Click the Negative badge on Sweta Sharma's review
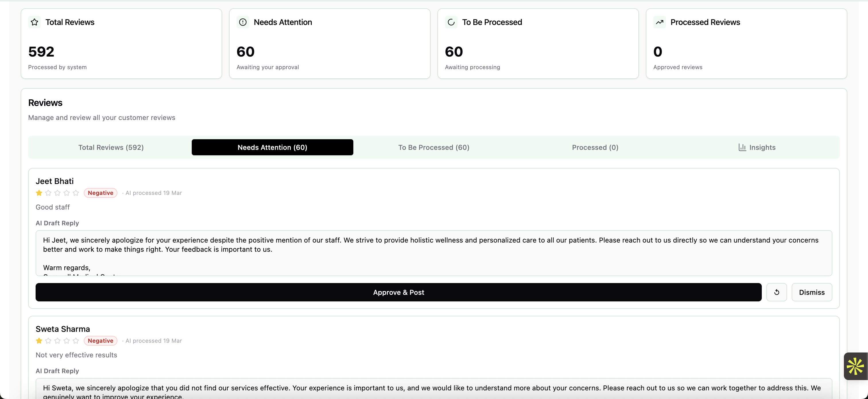This screenshot has height=399, width=868. [x=100, y=341]
